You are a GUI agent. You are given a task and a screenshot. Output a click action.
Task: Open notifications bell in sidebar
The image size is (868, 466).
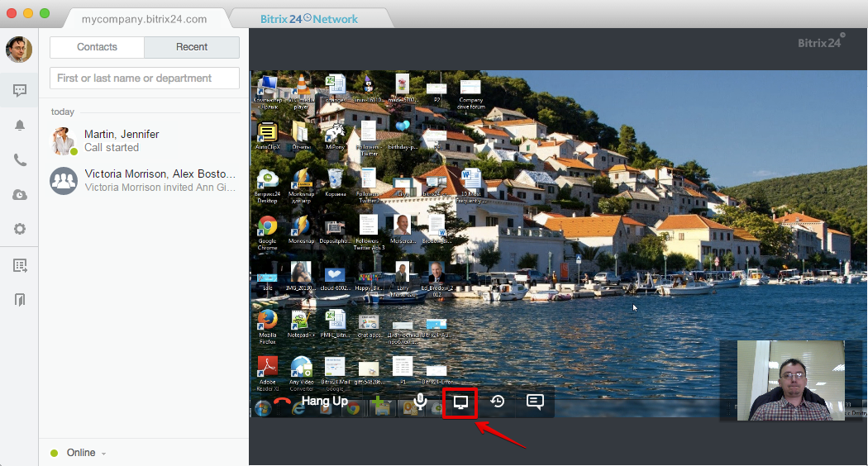[19, 125]
